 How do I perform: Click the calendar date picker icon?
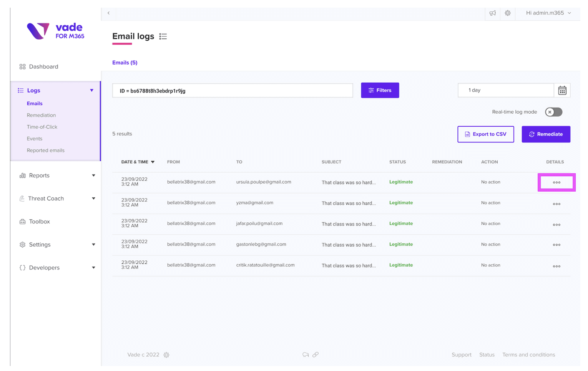point(562,91)
